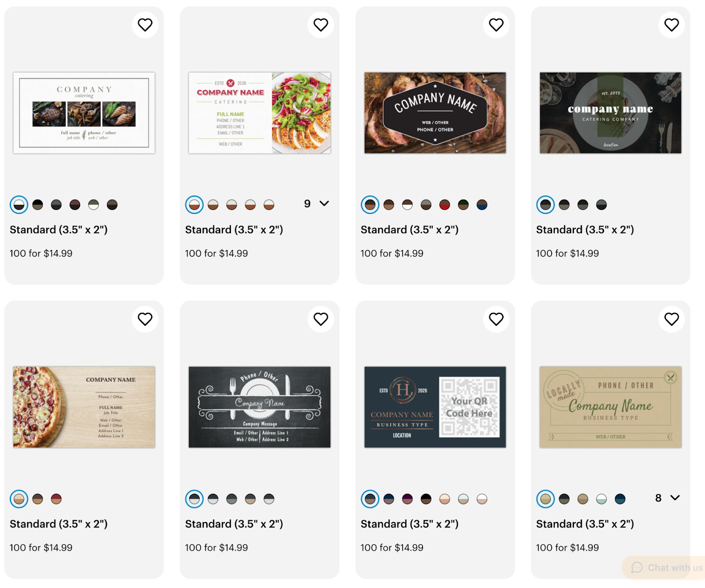
Task: Choose the dark blue swatch on kraft card
Action: 620,499
